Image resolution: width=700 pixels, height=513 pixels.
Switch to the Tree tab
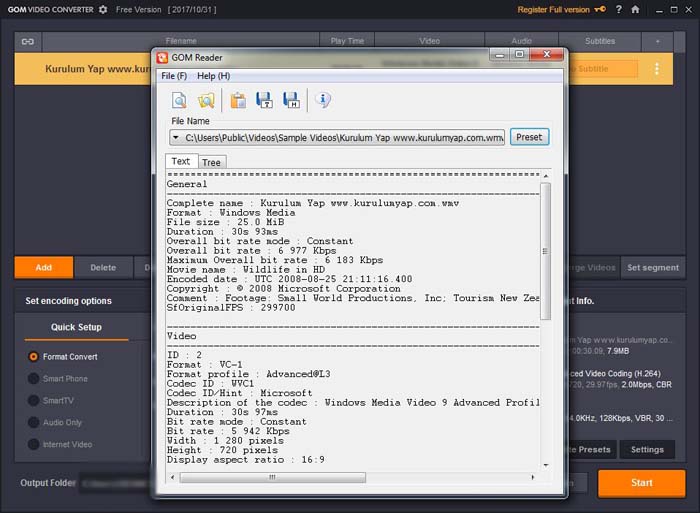[211, 163]
